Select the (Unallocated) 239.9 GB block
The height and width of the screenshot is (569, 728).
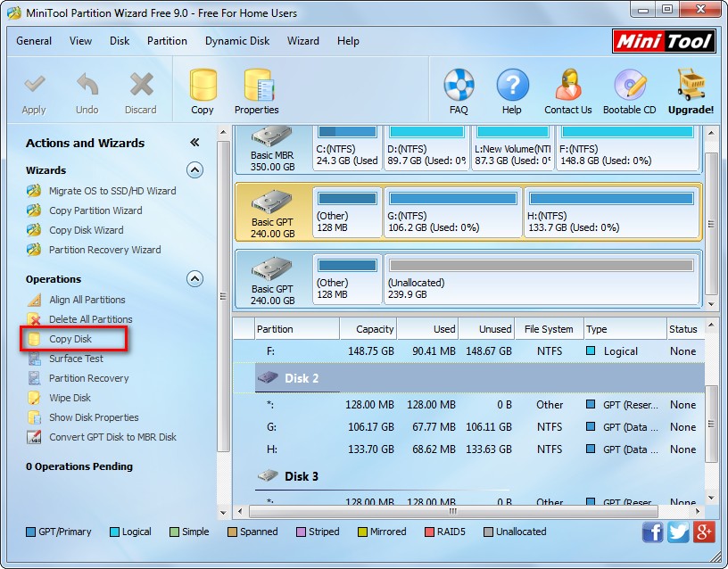pos(542,279)
